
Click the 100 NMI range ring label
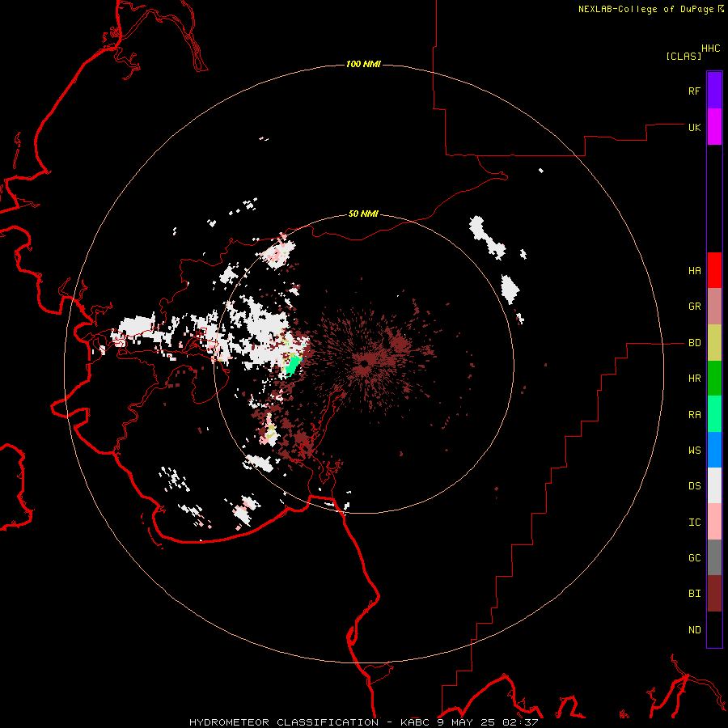click(x=363, y=64)
